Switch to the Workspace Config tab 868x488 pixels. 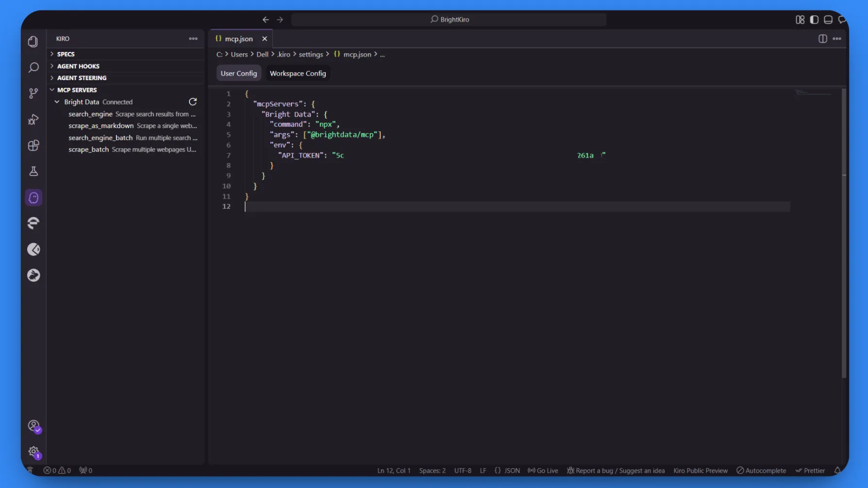point(298,73)
